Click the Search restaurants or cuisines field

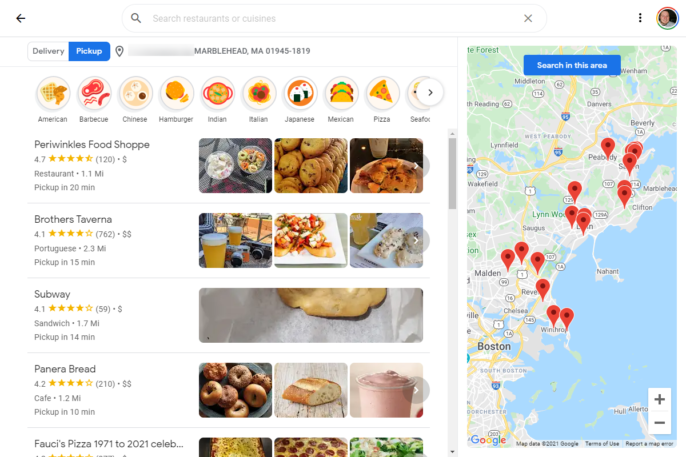[x=334, y=18]
